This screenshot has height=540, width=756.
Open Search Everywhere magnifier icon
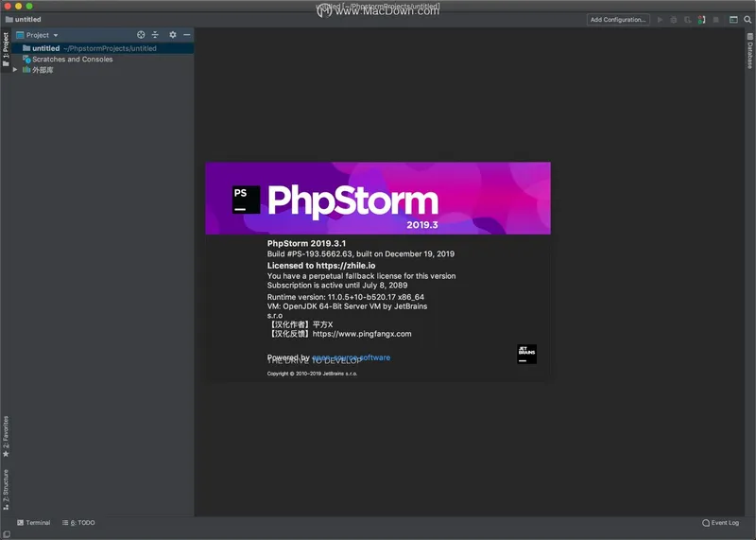747,19
